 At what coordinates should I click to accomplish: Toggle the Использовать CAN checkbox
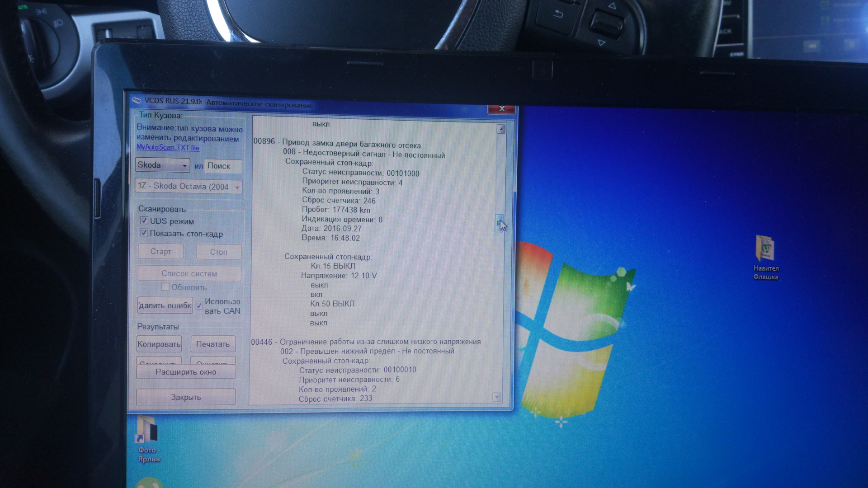[199, 305]
